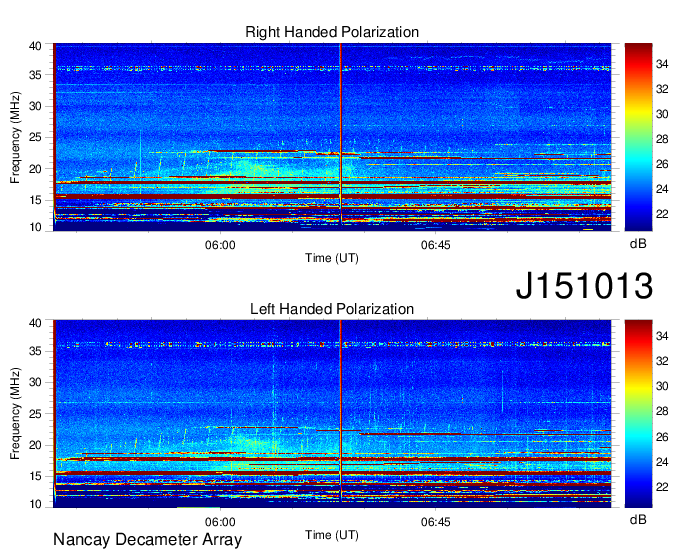Click the '34' value on top colorbar
Screen dimensions: 680x552
point(662,64)
